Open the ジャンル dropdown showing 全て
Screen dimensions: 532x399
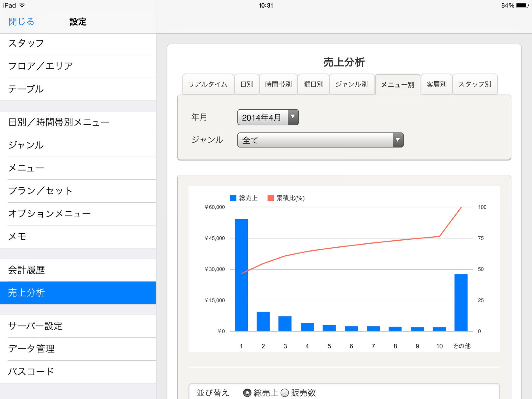click(x=320, y=140)
